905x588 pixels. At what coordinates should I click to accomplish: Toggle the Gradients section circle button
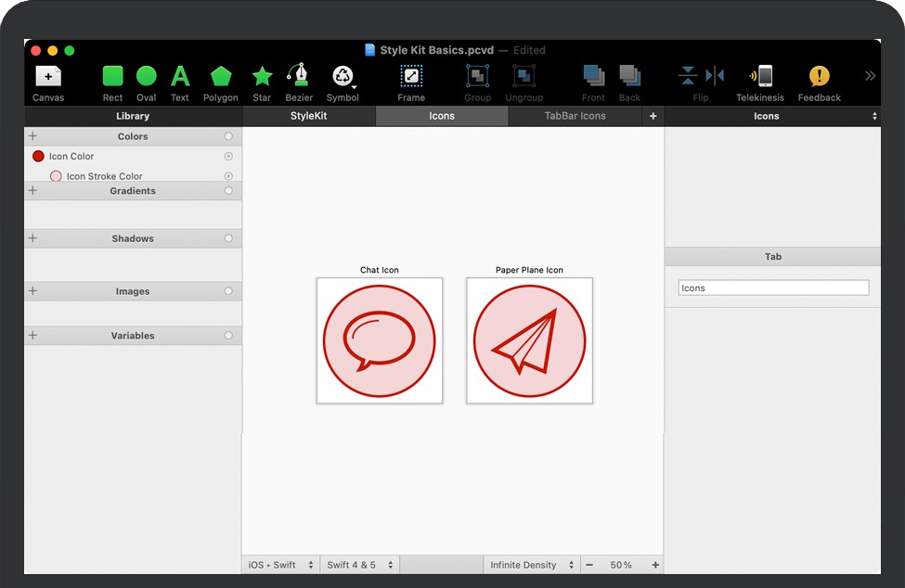[x=228, y=191]
